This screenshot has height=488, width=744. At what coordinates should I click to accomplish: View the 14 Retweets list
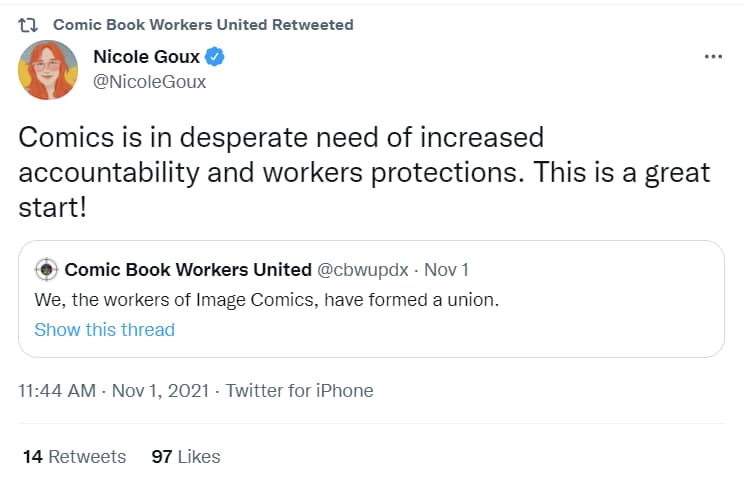[74, 457]
